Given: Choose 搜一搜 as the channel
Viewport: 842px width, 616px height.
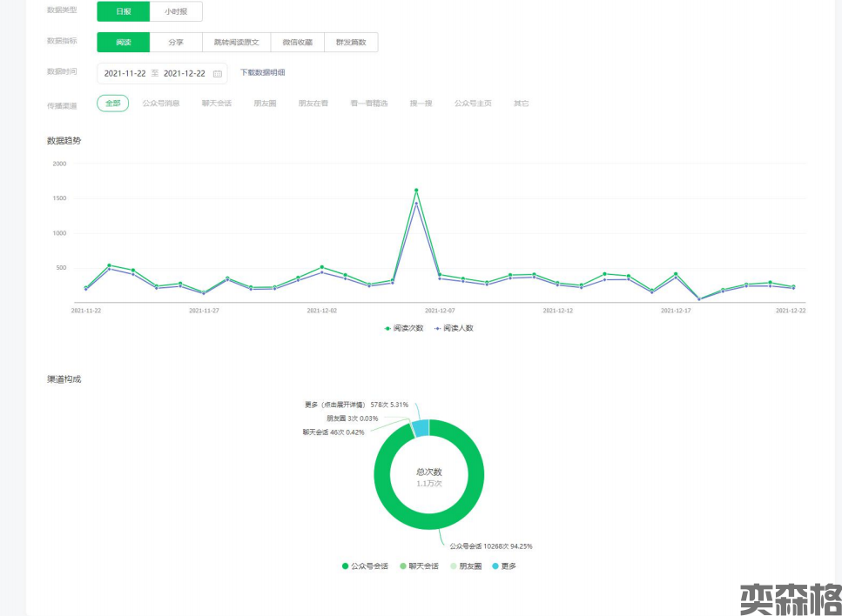Looking at the screenshot, I should 422,104.
